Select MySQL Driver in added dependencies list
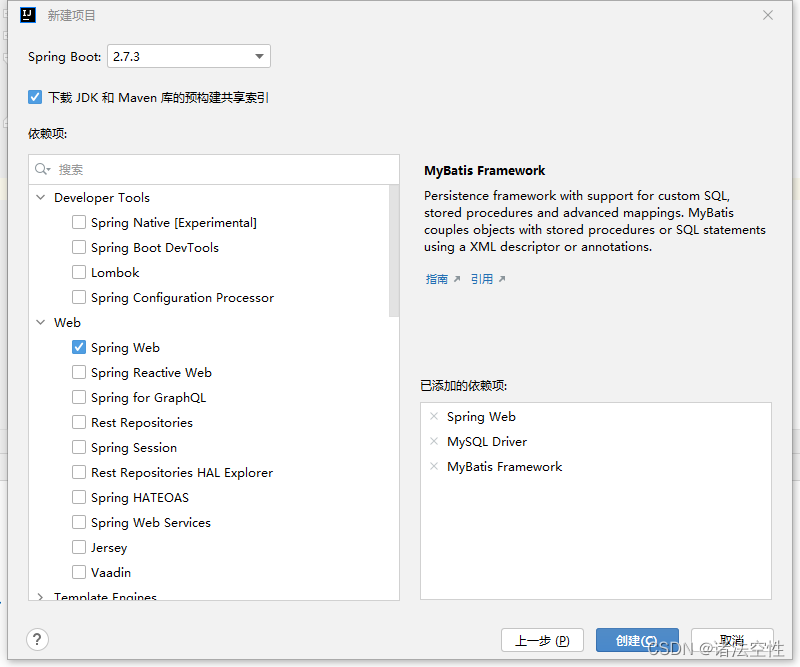Image resolution: width=800 pixels, height=667 pixels. [x=487, y=441]
